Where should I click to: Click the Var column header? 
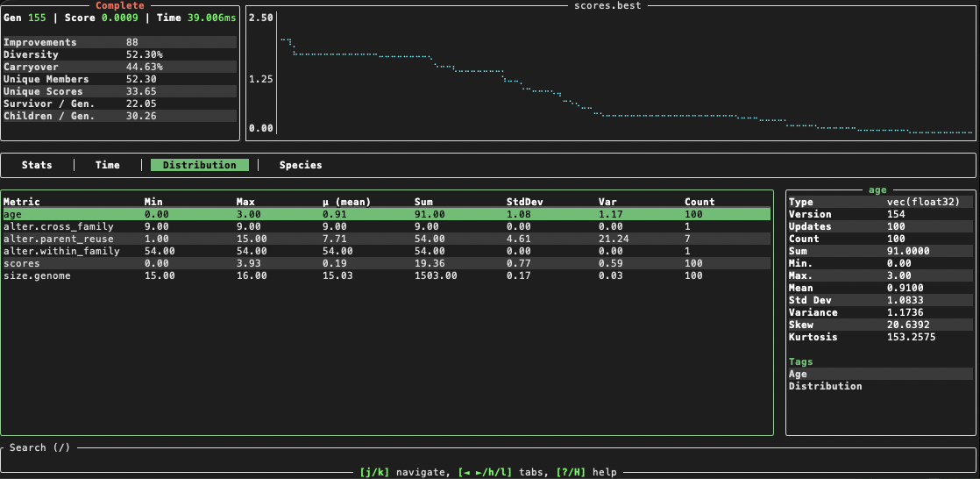(x=607, y=202)
